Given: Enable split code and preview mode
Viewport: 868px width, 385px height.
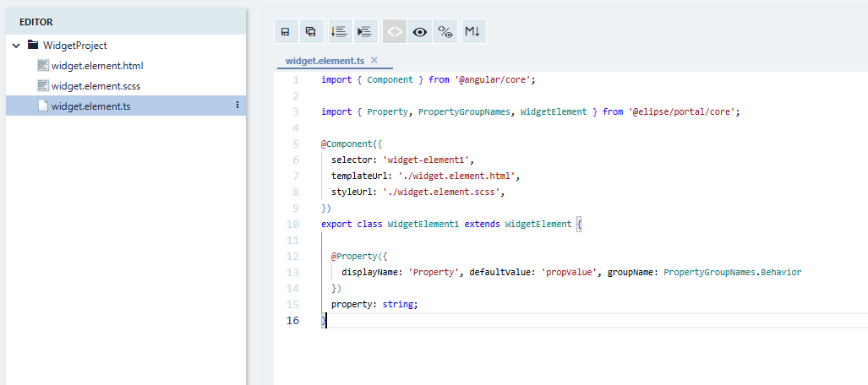Looking at the screenshot, I should coord(445,32).
